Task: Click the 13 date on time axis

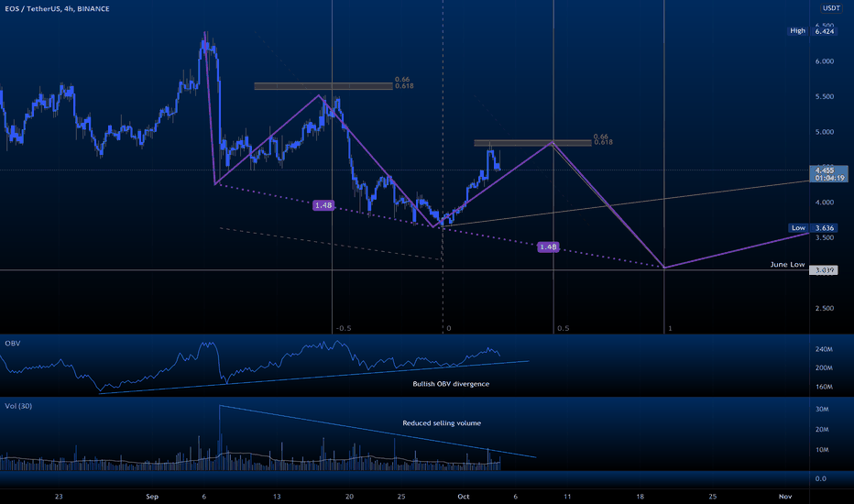Action: coord(277,497)
